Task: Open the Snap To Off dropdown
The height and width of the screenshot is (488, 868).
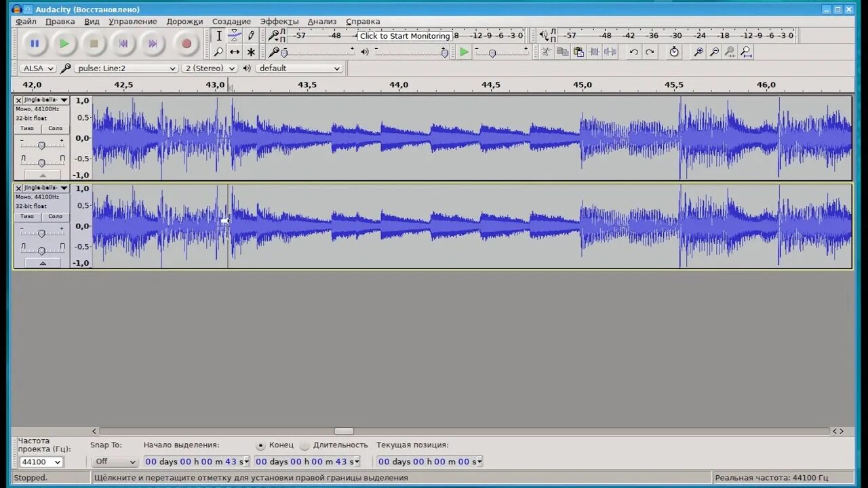Action: [115, 462]
